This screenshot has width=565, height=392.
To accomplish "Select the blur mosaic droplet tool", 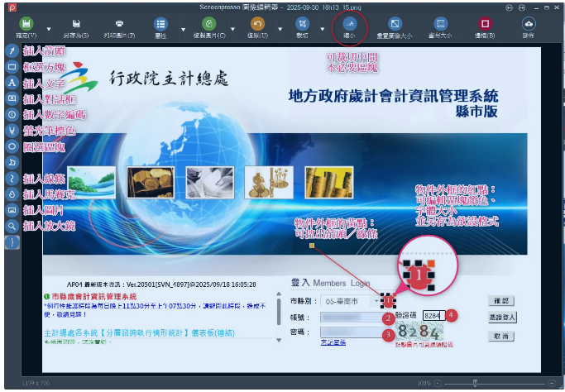I will (x=12, y=194).
